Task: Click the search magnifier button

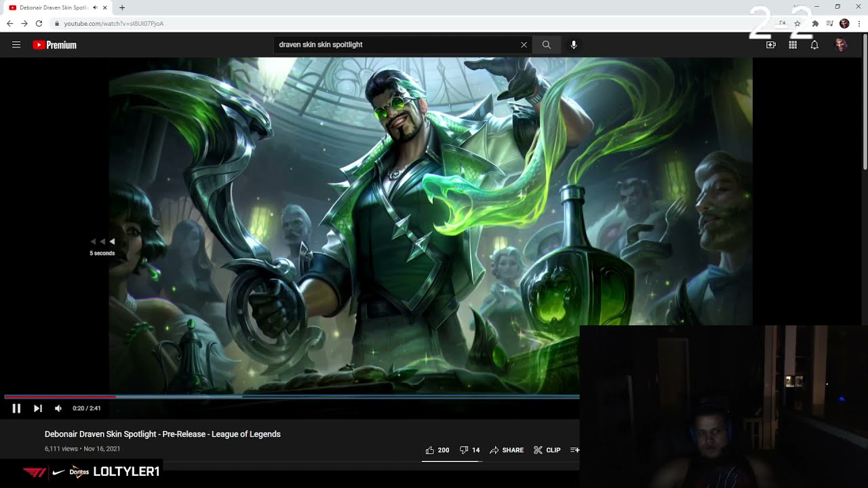Action: pyautogui.click(x=547, y=45)
